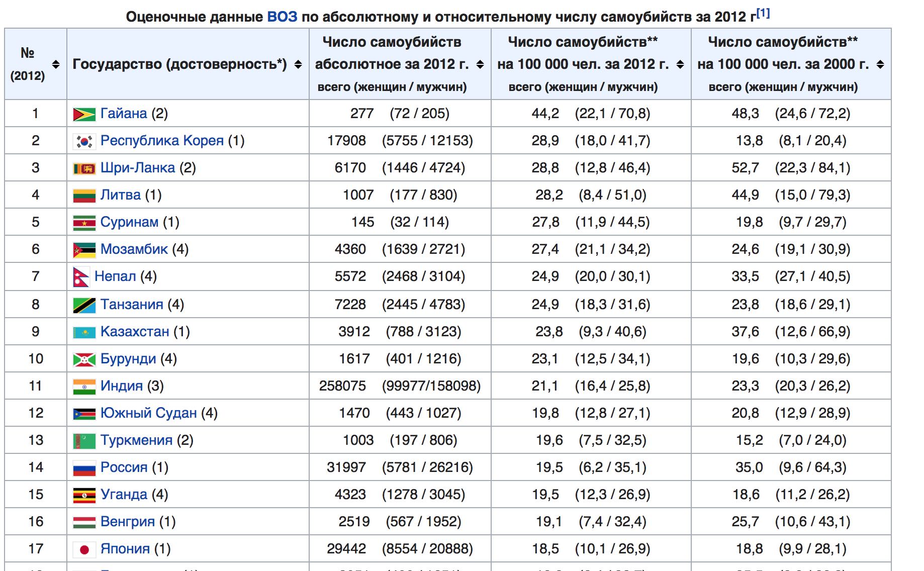Viewport: 924px width, 571px height.
Task: Open the Танзания link
Action: tap(132, 305)
